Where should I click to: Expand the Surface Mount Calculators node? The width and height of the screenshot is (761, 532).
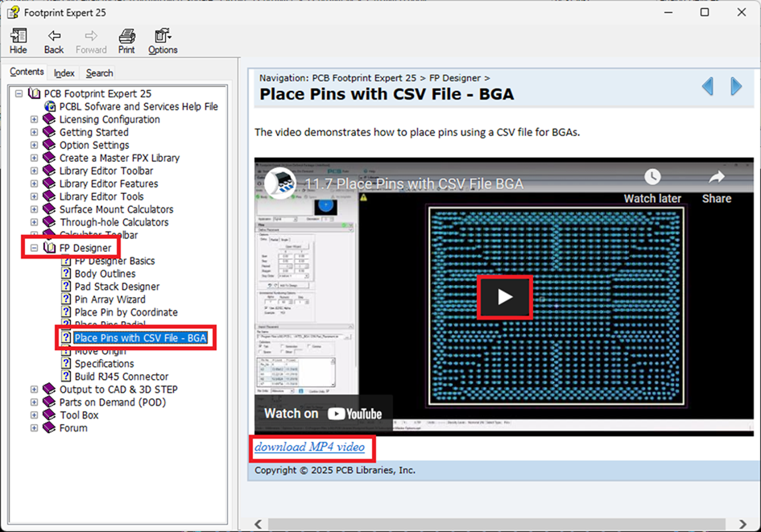coord(35,209)
